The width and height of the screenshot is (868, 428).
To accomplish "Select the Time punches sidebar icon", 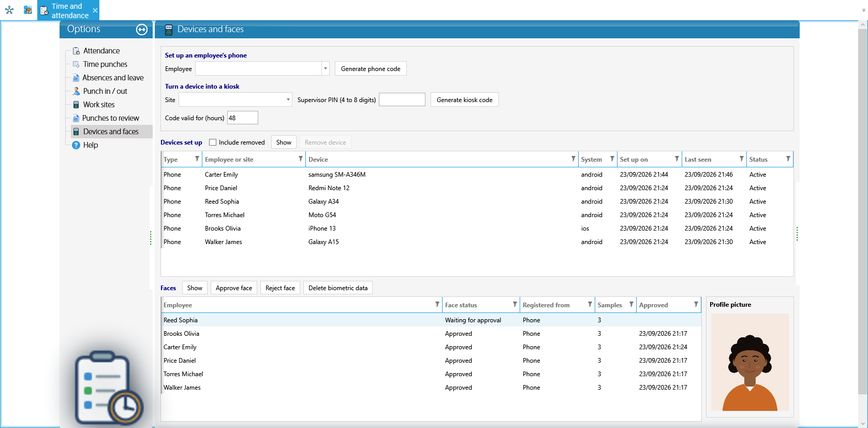I will pyautogui.click(x=76, y=64).
